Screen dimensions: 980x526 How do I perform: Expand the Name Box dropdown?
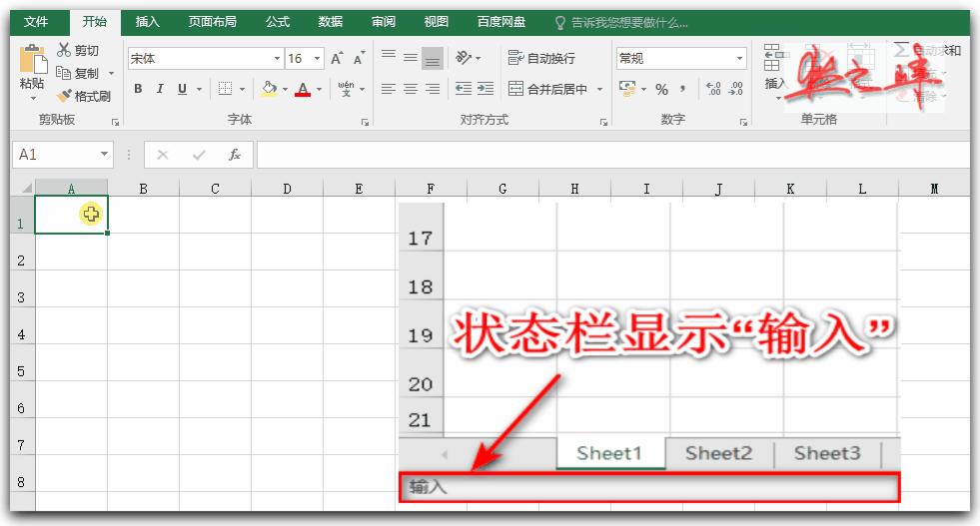[x=104, y=154]
